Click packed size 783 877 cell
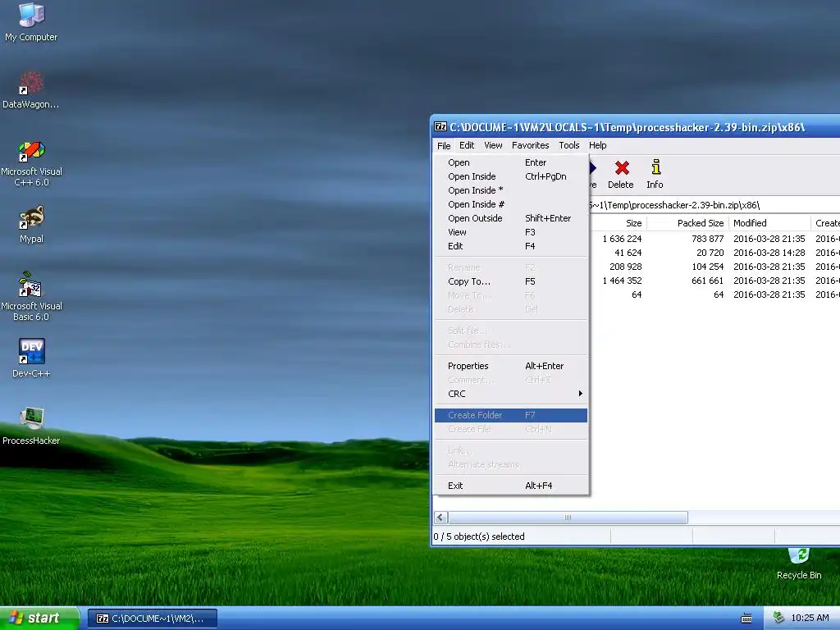Image resolution: width=840 pixels, height=630 pixels. (x=708, y=239)
